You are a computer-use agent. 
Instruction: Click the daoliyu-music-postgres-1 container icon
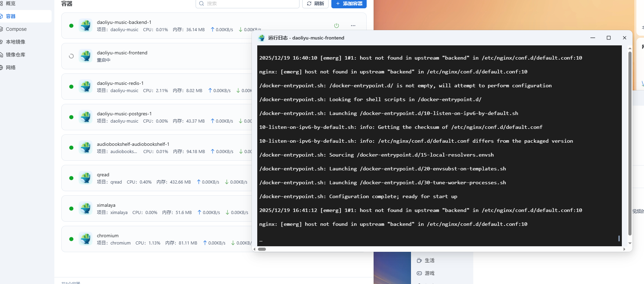click(x=86, y=117)
